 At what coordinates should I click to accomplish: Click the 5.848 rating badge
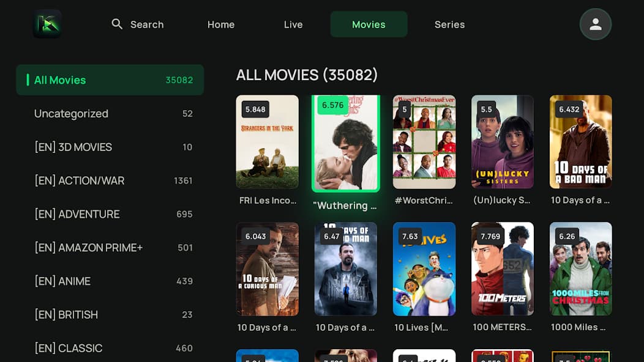click(x=255, y=109)
